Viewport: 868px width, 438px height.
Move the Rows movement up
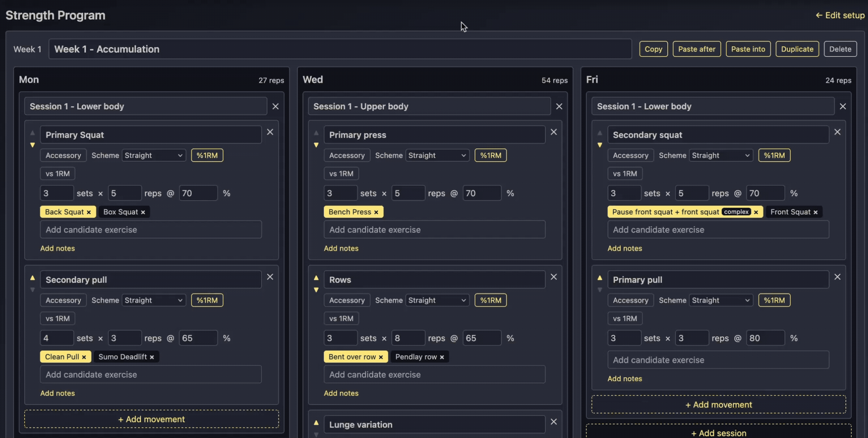pos(316,277)
